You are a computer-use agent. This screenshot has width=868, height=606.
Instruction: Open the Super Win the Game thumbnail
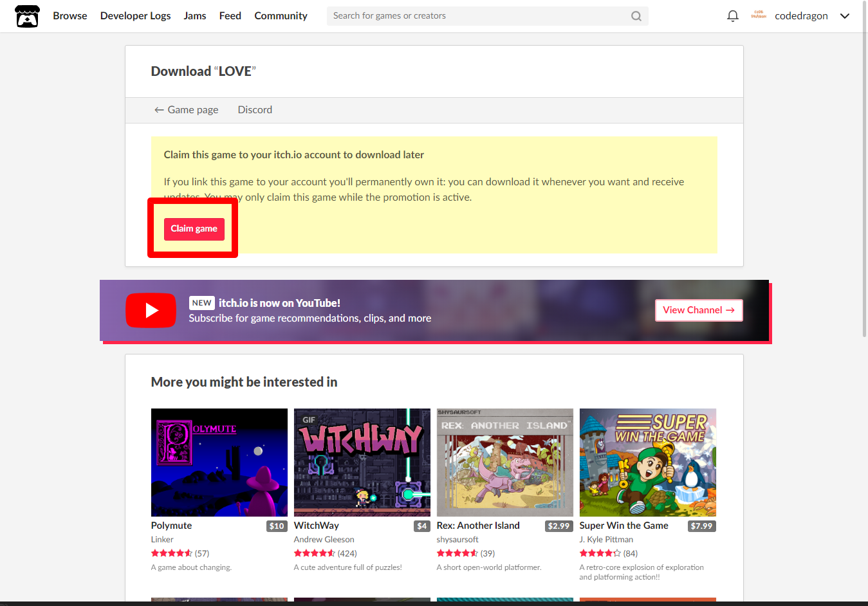pyautogui.click(x=648, y=463)
